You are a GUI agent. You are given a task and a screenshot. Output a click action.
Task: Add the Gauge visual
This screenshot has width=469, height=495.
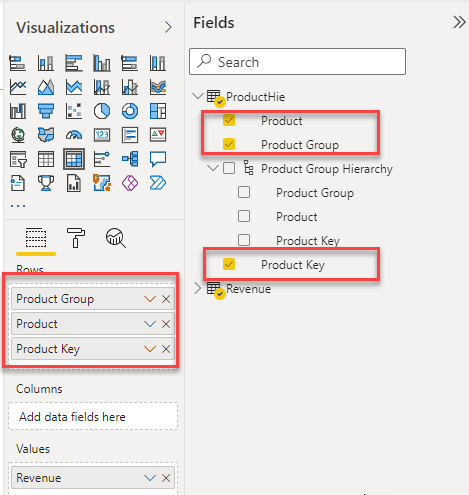(74, 135)
